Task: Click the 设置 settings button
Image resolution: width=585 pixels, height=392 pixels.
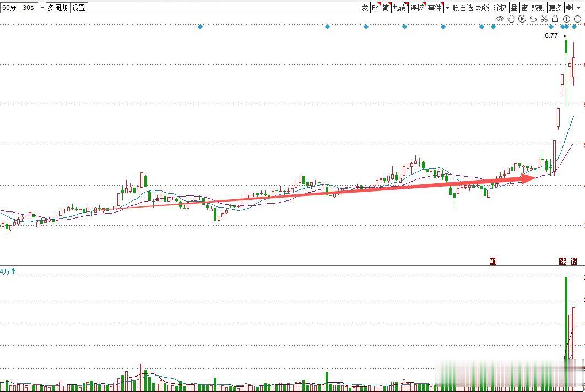Action: coord(79,8)
